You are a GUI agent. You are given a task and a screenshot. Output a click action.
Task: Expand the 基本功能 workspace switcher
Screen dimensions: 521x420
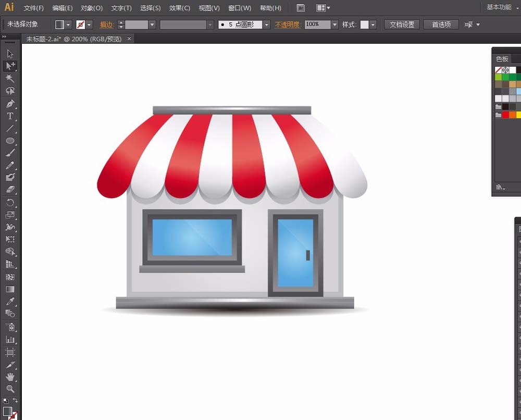(x=502, y=7)
